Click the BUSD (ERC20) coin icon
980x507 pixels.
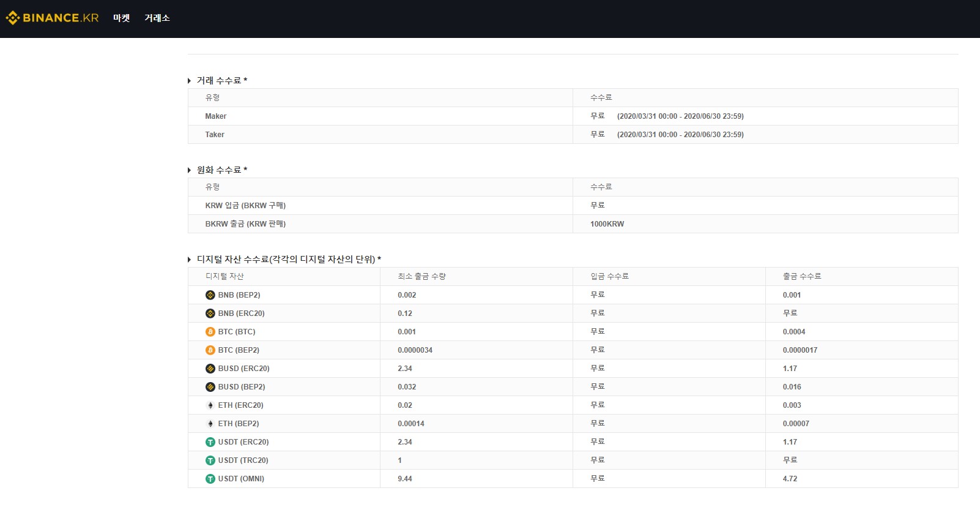(210, 369)
